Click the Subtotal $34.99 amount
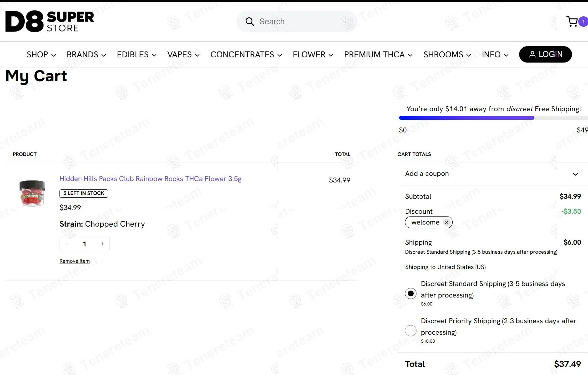Screen dimensions: 588x375 pyautogui.click(x=570, y=196)
